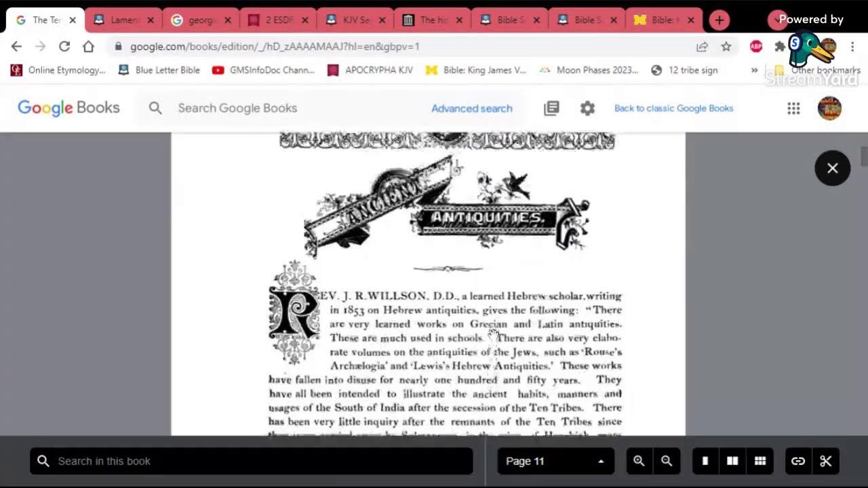Close the book viewer with X

point(832,168)
